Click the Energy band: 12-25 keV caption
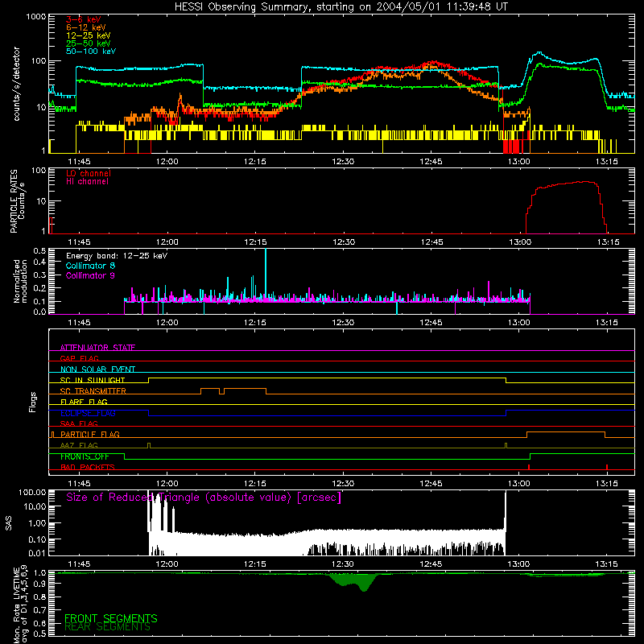 [117, 256]
